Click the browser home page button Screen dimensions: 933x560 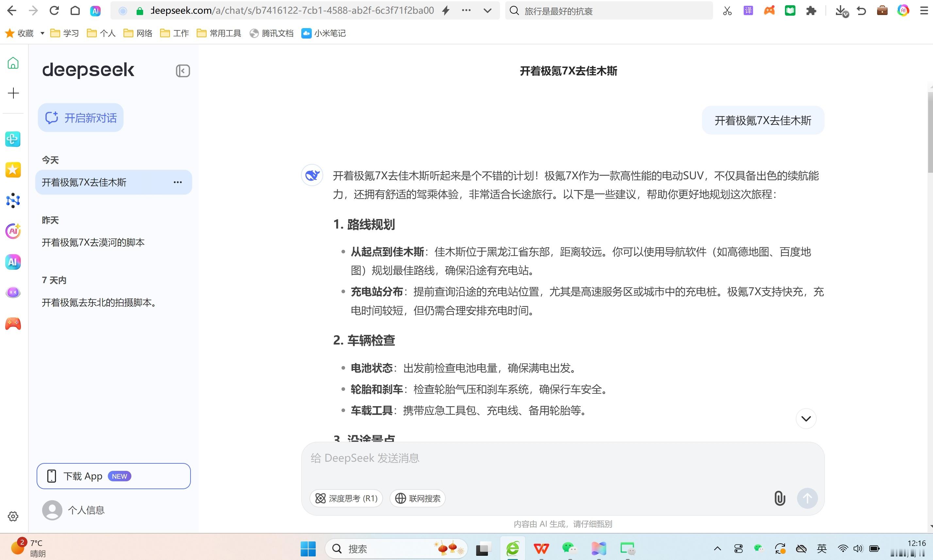coord(75,10)
